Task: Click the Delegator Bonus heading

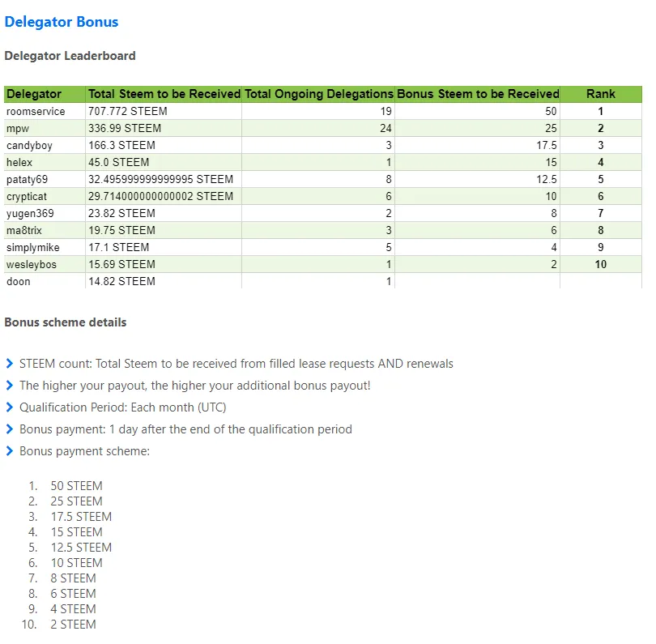Action: tap(62, 22)
